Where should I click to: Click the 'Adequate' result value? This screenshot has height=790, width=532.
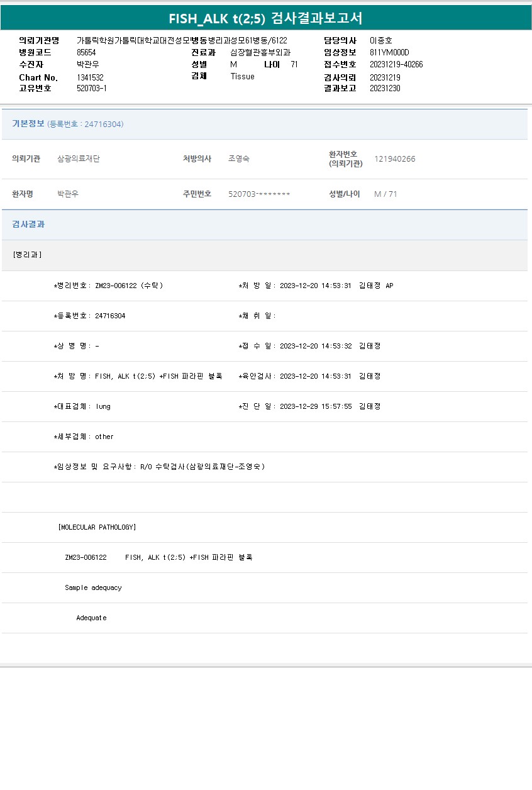[91, 618]
